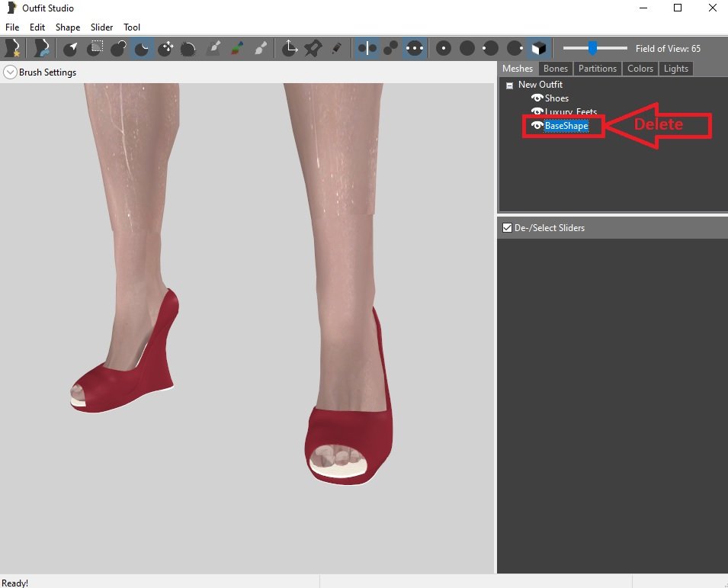Select the Shoes mesh in the tree
Screen dimensions: 728x588
coord(556,98)
